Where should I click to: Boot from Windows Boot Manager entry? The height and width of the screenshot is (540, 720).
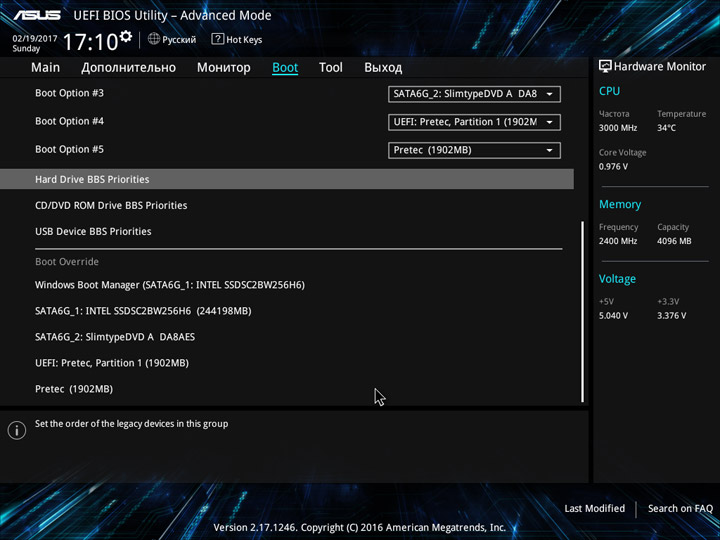tap(170, 285)
